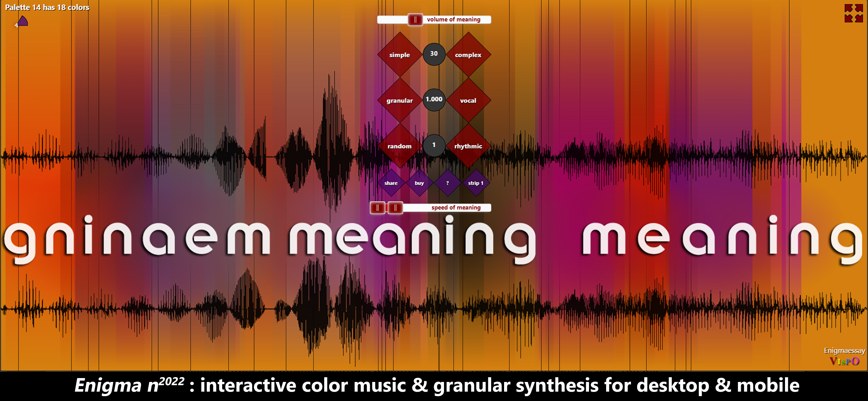Click the volume of meaning slider label

(x=454, y=20)
